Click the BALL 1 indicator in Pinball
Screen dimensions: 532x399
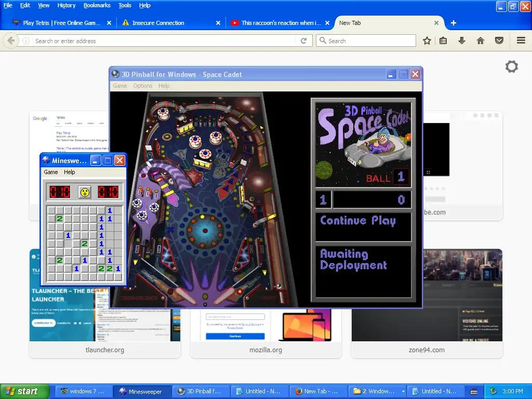pos(387,178)
